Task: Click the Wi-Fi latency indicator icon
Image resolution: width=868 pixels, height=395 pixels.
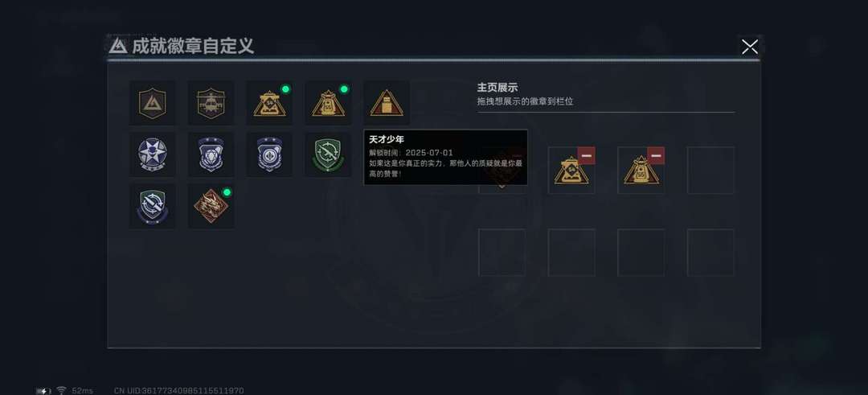Action: [x=61, y=390]
